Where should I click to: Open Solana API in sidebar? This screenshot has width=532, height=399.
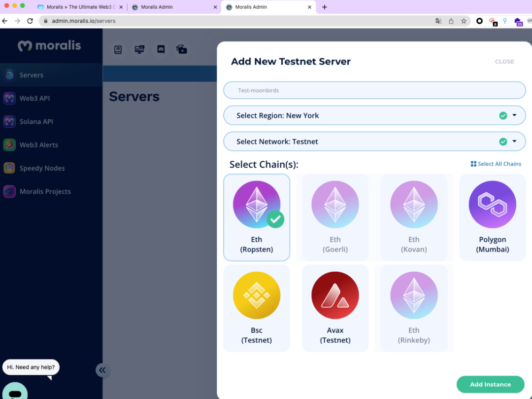[51, 121]
